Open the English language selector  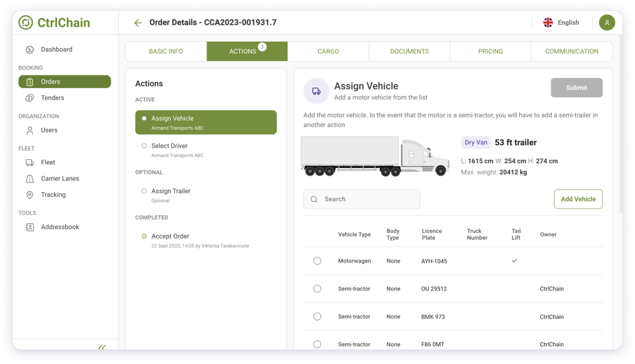561,23
